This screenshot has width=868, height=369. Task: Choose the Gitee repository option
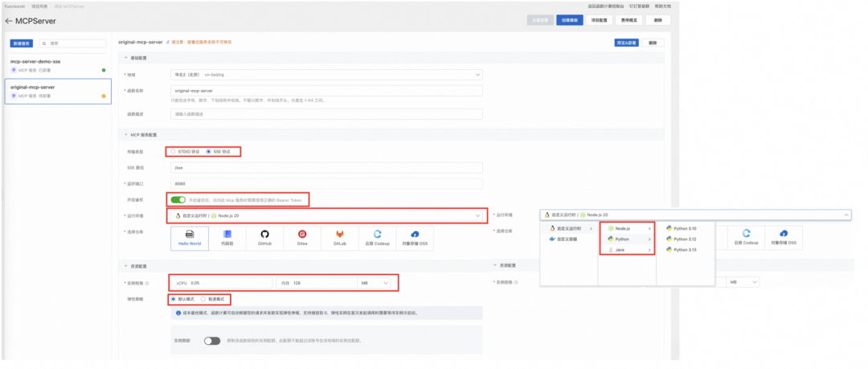[x=302, y=236]
